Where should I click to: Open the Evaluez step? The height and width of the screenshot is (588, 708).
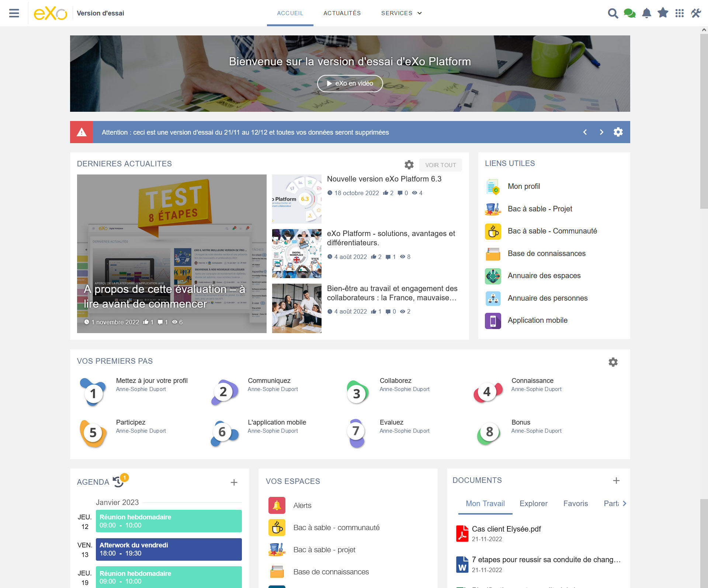(x=392, y=422)
